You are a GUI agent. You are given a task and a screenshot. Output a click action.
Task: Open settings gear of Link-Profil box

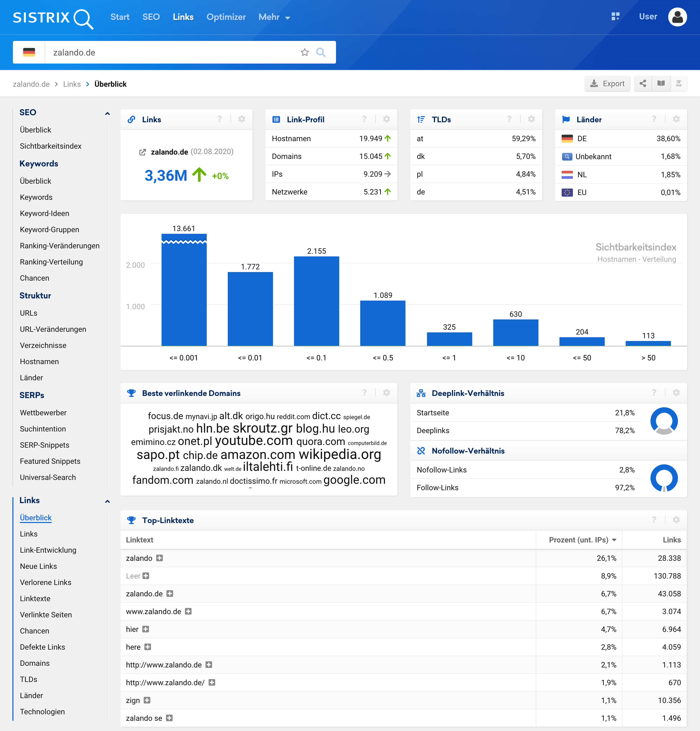pyautogui.click(x=387, y=119)
